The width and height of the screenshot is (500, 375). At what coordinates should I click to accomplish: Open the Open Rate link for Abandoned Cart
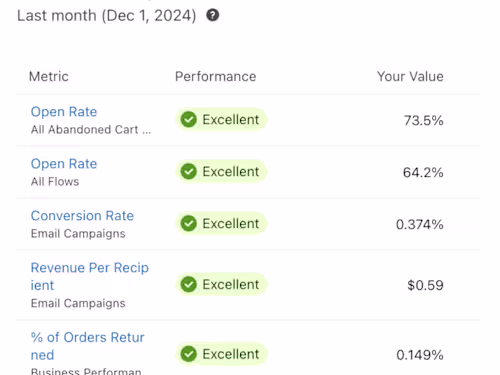64,112
